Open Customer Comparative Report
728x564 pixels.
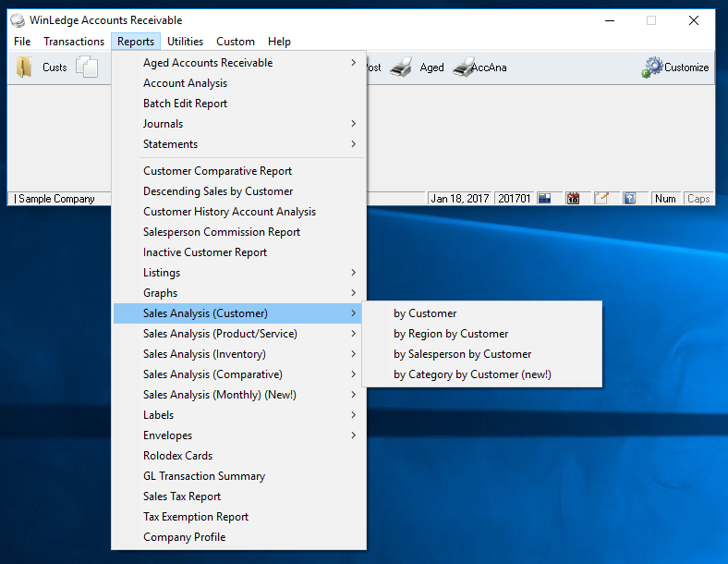click(x=217, y=171)
